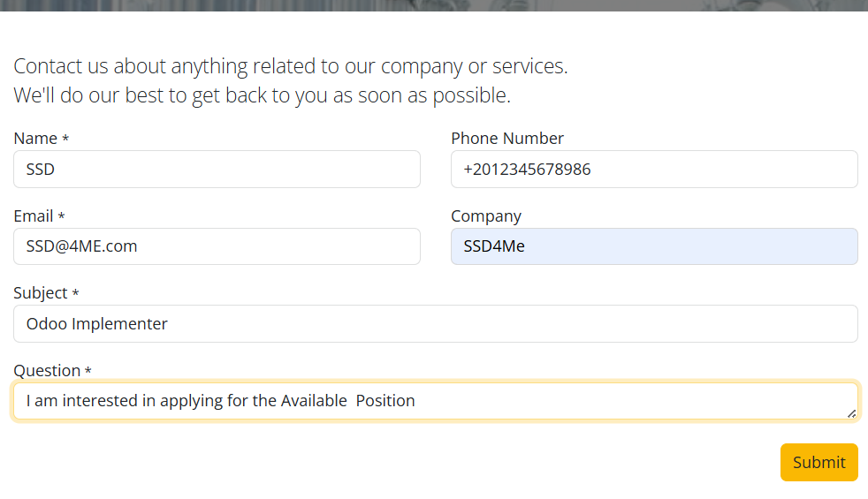Focus the Name field containing SSD
This screenshot has width=868, height=499.
217,170
